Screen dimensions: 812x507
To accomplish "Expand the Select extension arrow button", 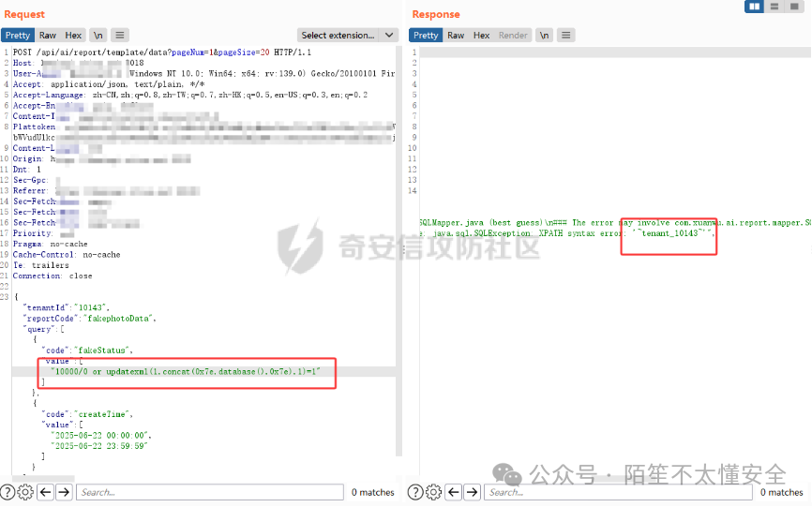I will tap(389, 36).
